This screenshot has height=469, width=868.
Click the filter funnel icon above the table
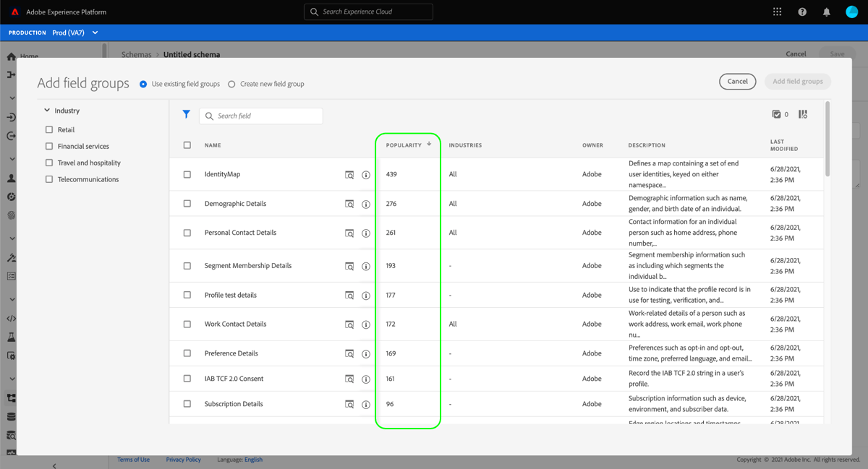[187, 115]
